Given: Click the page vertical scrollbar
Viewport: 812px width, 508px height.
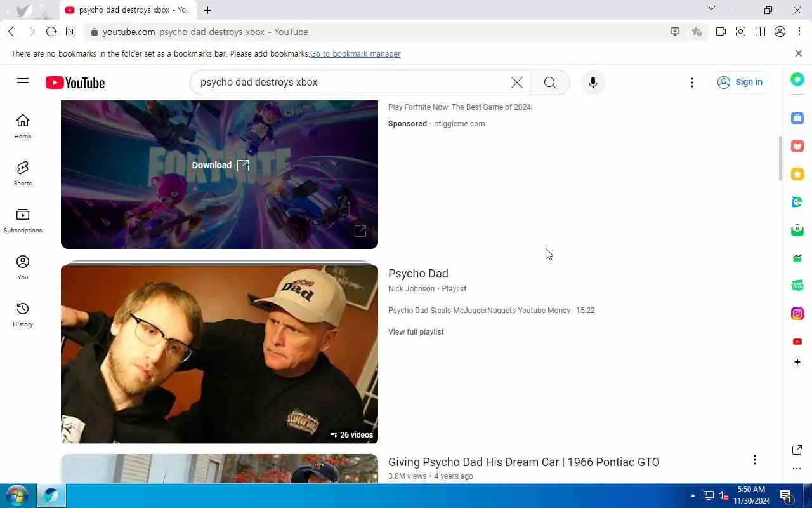Looking at the screenshot, I should (780, 159).
